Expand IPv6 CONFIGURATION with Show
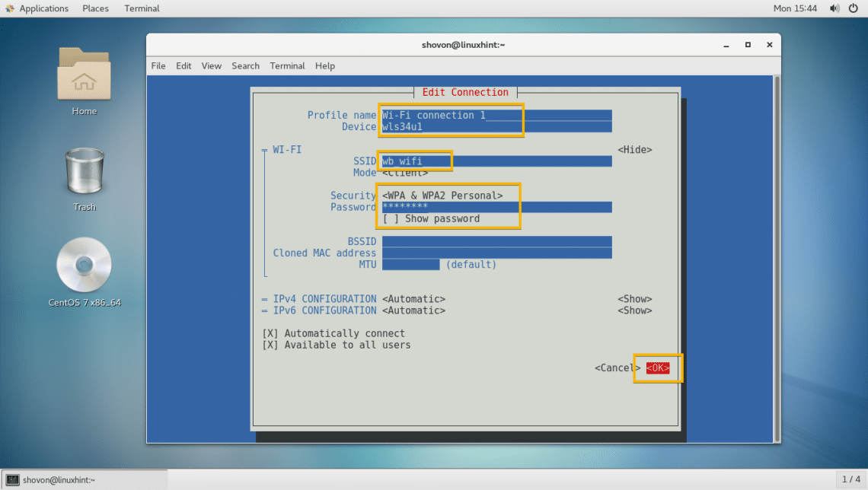 point(634,310)
